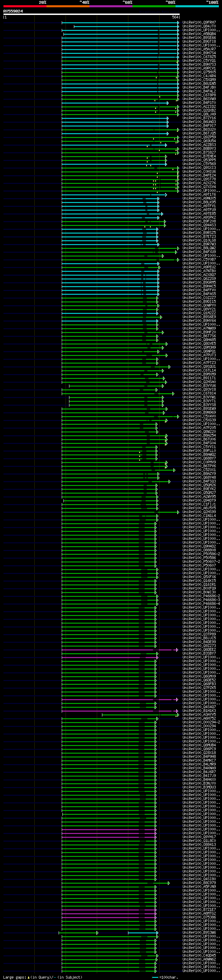Select the UniRef100_Q3TP89 label

pos(199,634)
